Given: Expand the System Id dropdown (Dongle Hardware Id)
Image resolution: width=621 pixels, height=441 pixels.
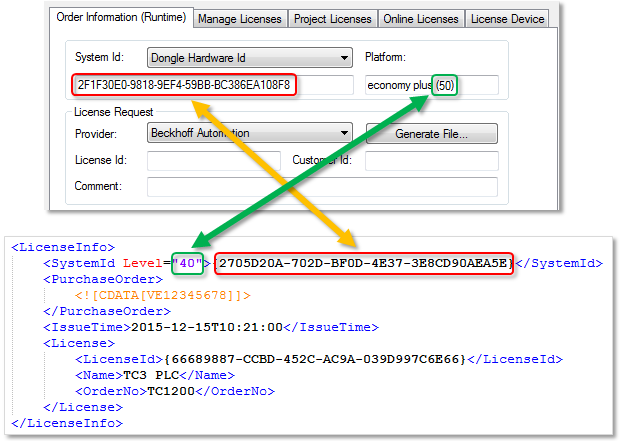Looking at the screenshot, I should tap(250, 58).
